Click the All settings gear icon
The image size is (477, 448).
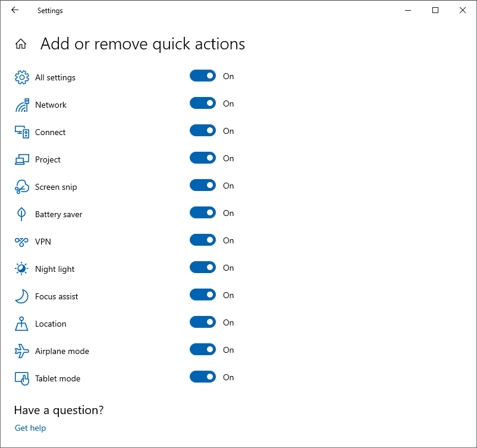[22, 77]
